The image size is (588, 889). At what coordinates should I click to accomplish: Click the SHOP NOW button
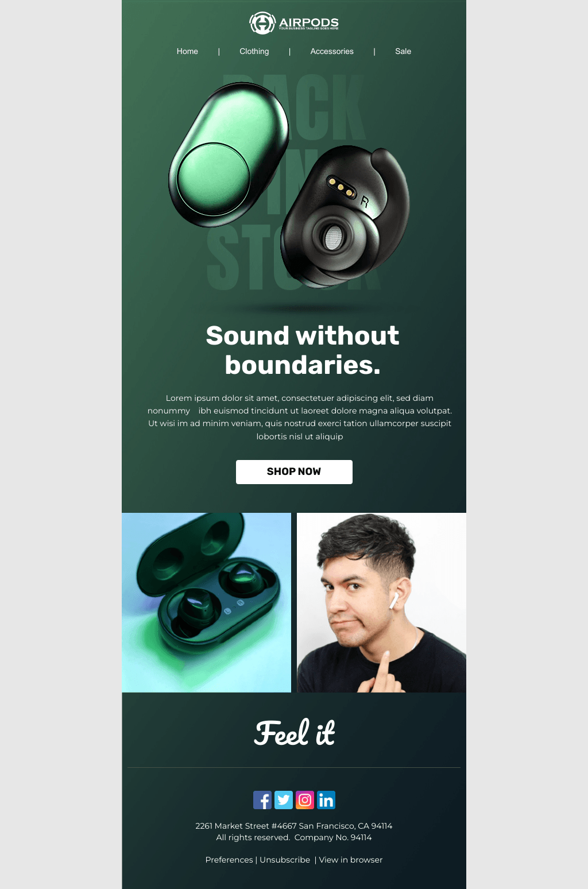coord(294,472)
